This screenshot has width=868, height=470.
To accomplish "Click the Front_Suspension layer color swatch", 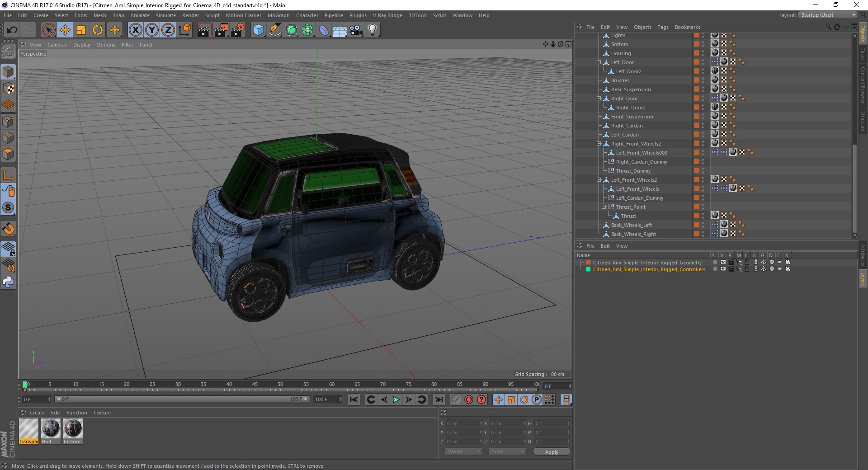I will pos(697,117).
